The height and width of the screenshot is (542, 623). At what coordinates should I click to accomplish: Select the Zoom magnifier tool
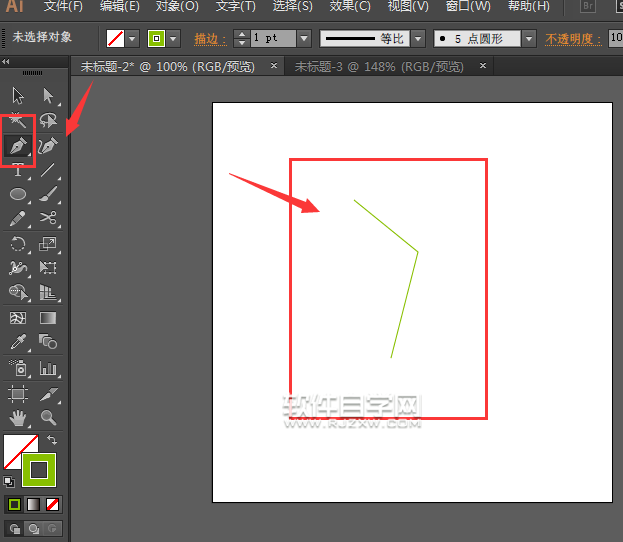[48, 417]
